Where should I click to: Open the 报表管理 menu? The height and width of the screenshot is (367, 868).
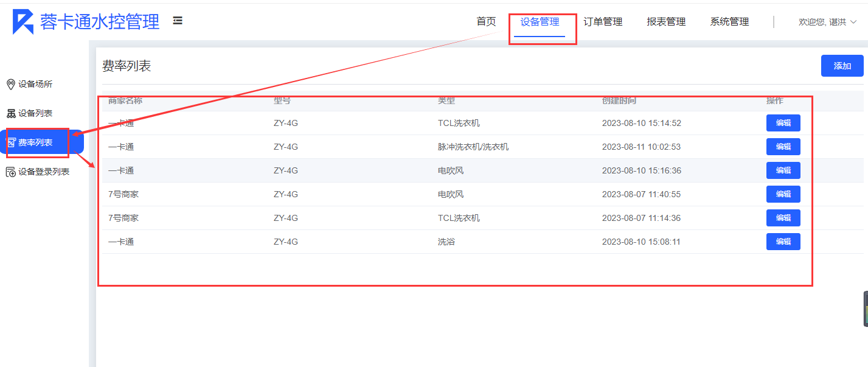click(666, 22)
